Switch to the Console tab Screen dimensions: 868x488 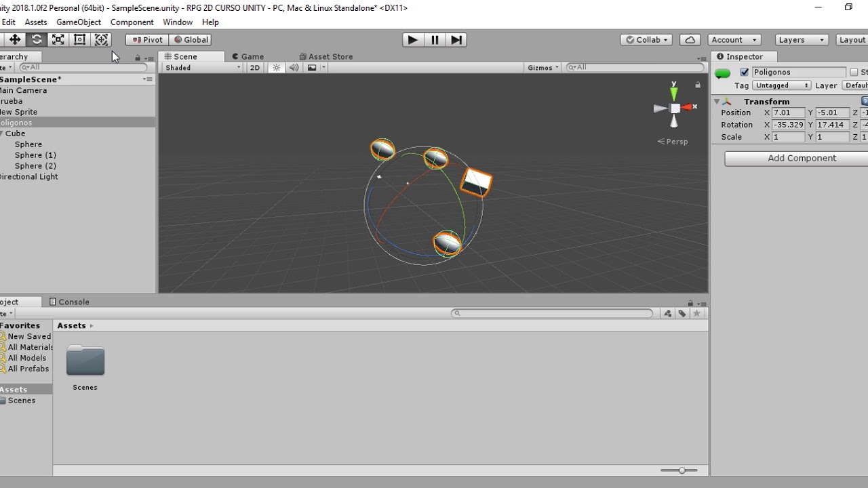click(68, 302)
